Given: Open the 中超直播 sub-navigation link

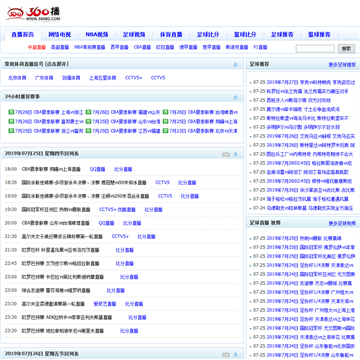Looking at the screenshot, I should pyautogui.click(x=37, y=47).
